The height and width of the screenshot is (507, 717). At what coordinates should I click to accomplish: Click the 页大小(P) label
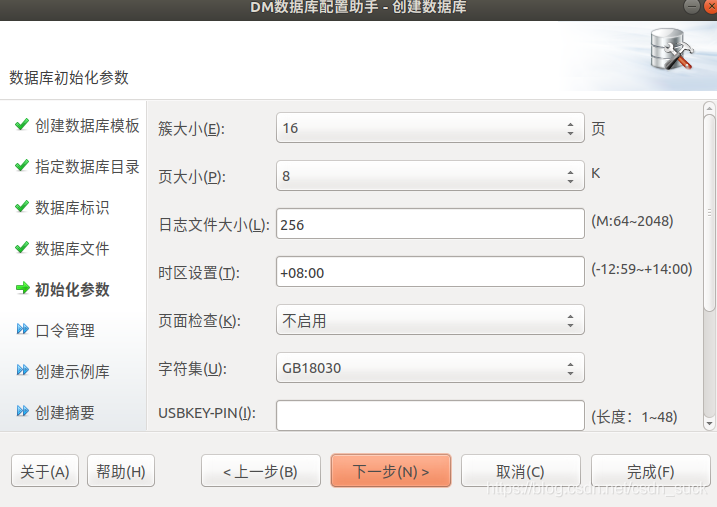192,177
